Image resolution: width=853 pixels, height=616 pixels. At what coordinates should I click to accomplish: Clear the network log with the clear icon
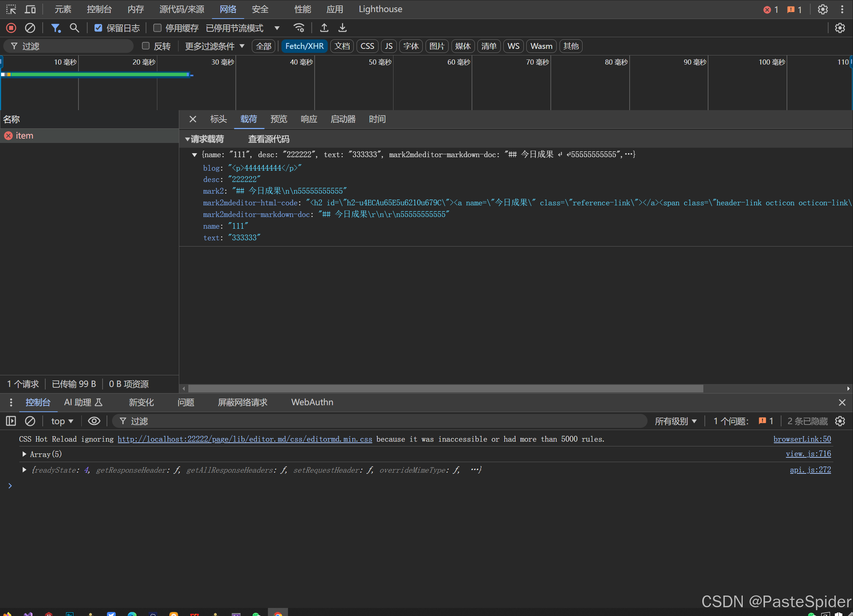(30, 28)
